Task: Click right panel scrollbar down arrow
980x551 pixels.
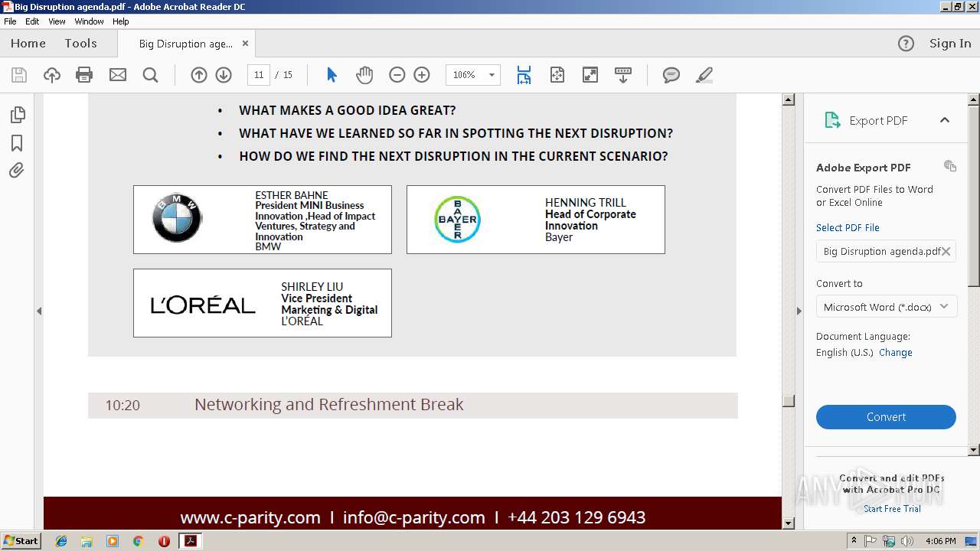Action: pos(974,450)
